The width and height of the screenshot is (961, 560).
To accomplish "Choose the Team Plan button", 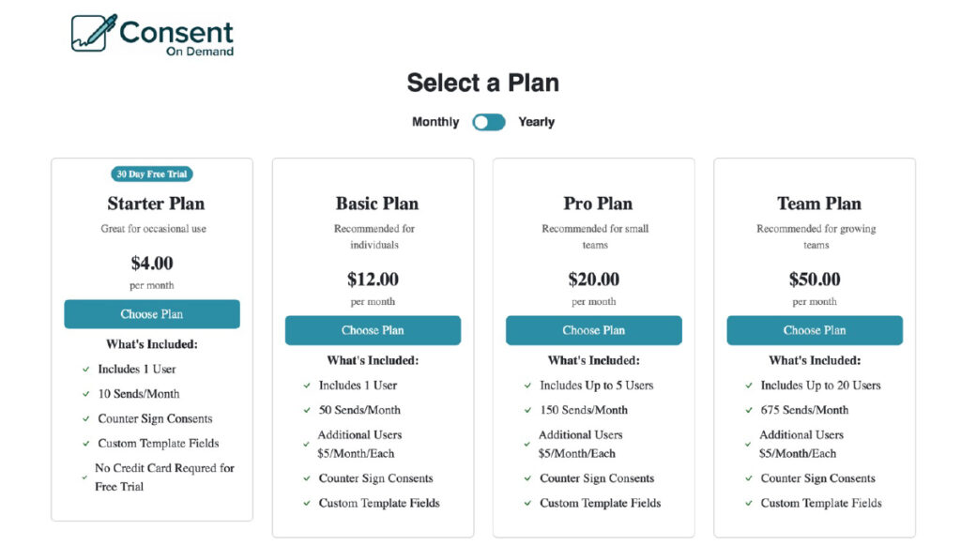I will pos(815,330).
